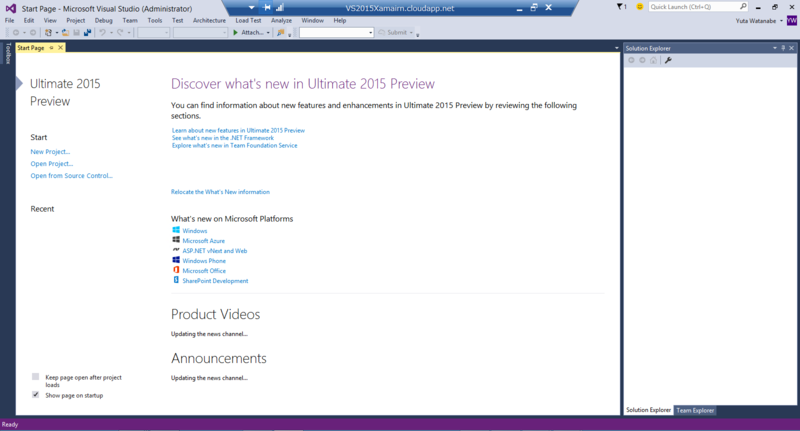Open the New Project icon dropdown arrow
This screenshot has height=431, width=800.
[56, 33]
